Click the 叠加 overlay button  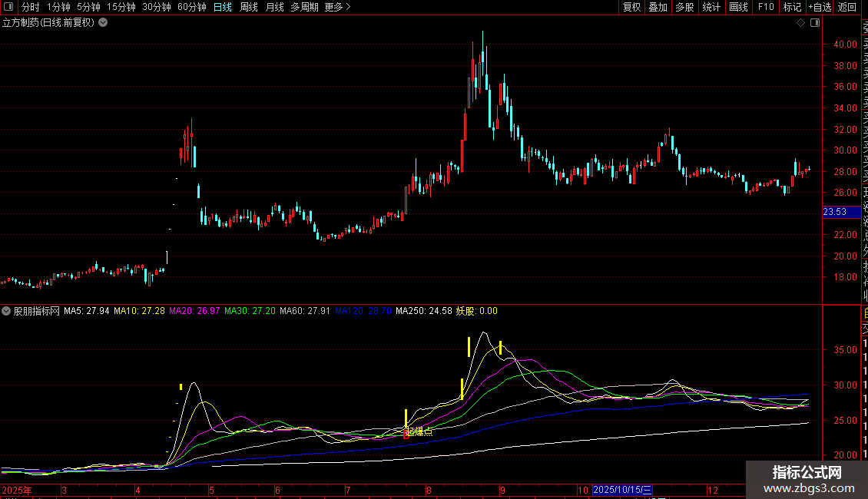click(658, 7)
